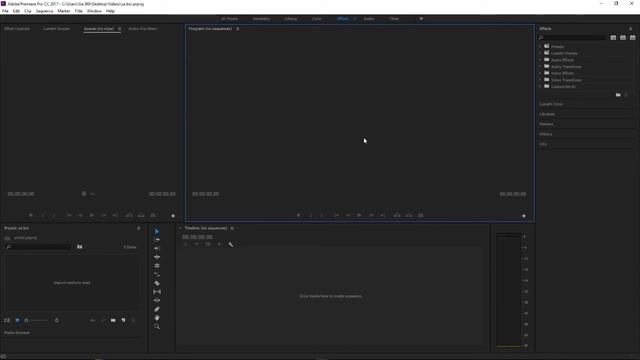Click Sort Icons button in Project panel

[x=57, y=320]
